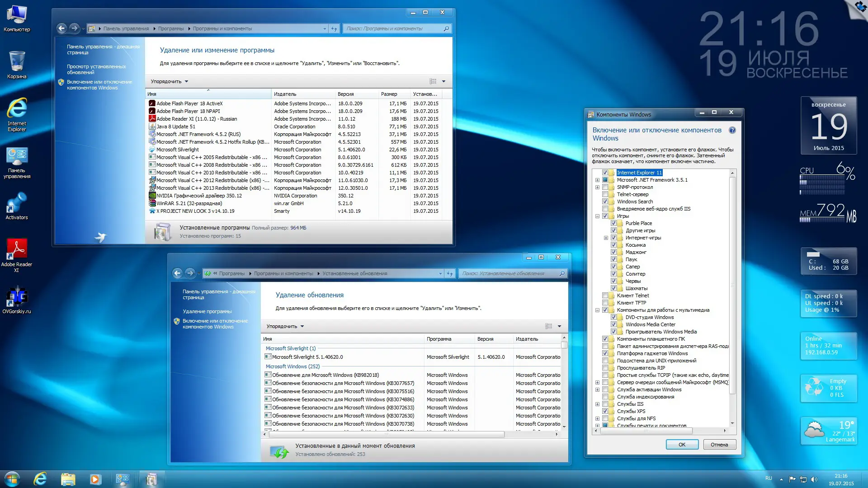
Task: Click back arrow in Программы и компоненты window
Action: point(62,28)
